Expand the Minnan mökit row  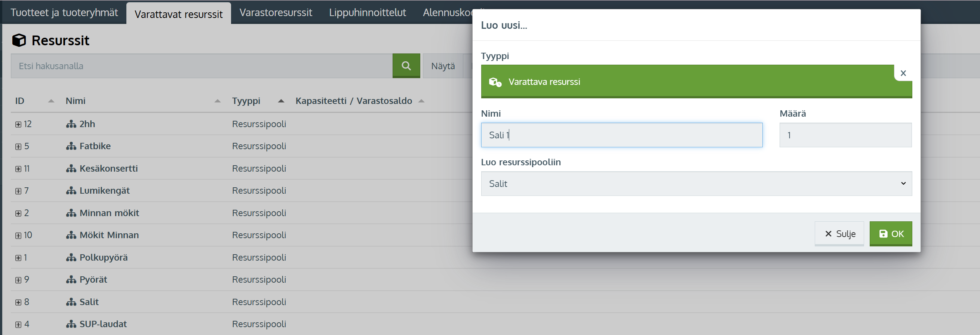(x=18, y=213)
